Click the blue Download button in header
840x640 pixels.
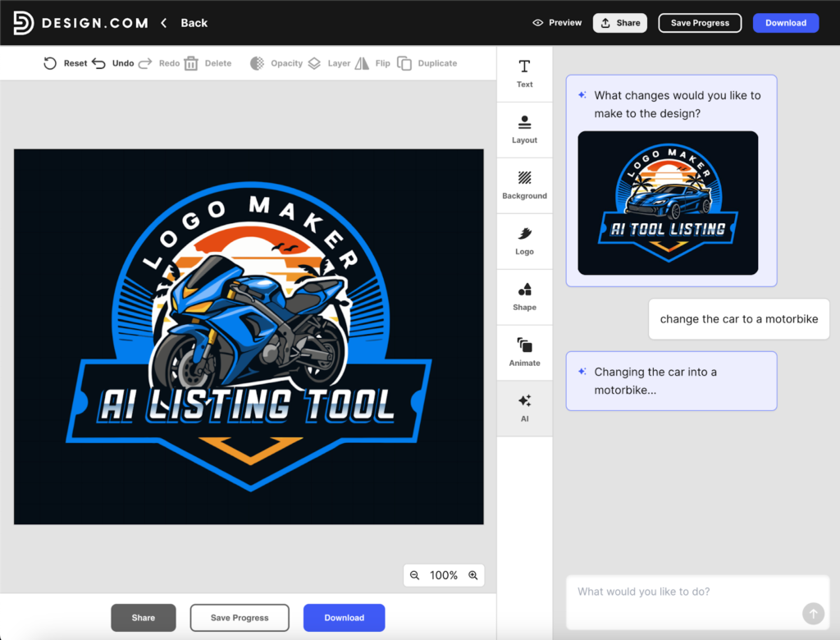pyautogui.click(x=785, y=23)
